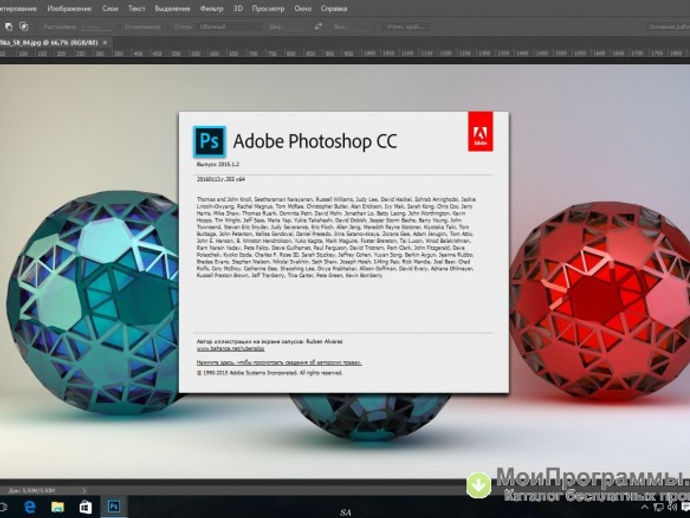690x518 pixels.
Task: Click the red Adobe logo badge
Action: pos(480,132)
